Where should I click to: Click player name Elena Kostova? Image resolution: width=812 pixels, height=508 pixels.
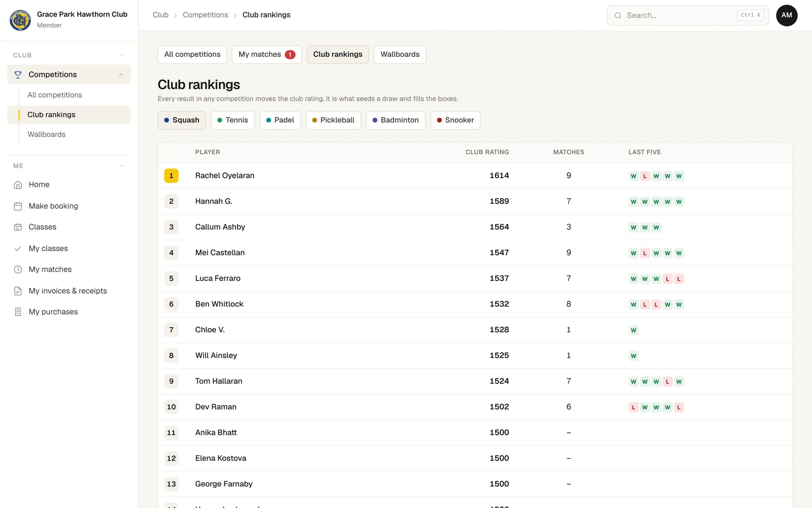(221, 458)
